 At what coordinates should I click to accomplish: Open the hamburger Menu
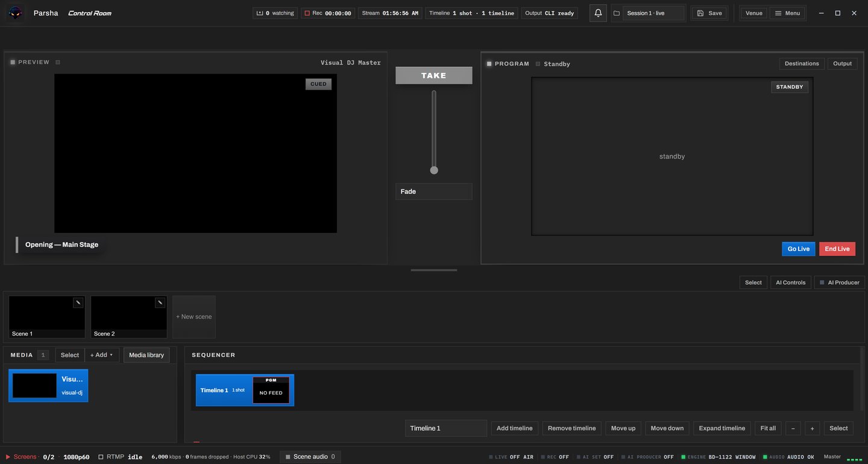pyautogui.click(x=787, y=13)
